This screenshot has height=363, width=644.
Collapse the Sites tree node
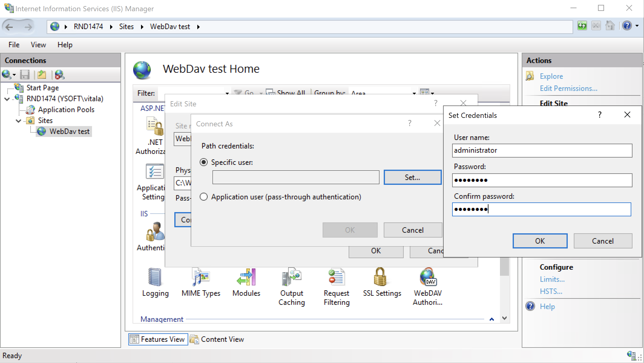pos(18,120)
